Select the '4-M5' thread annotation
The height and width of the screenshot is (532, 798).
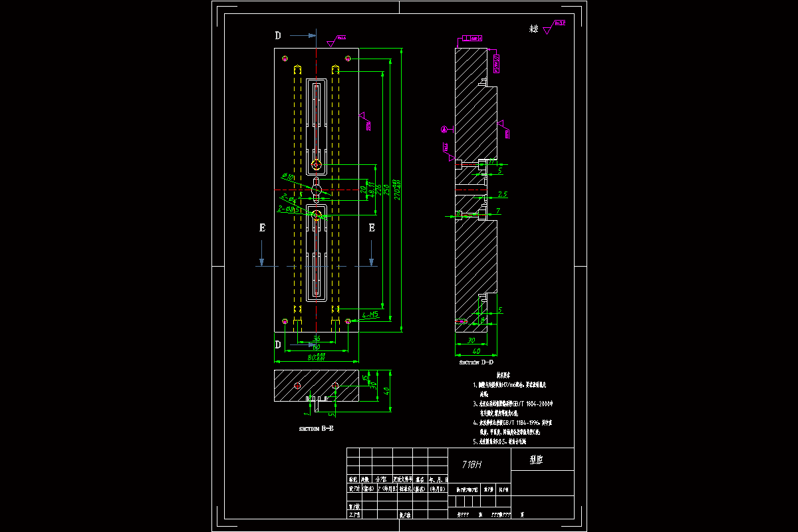(x=370, y=315)
